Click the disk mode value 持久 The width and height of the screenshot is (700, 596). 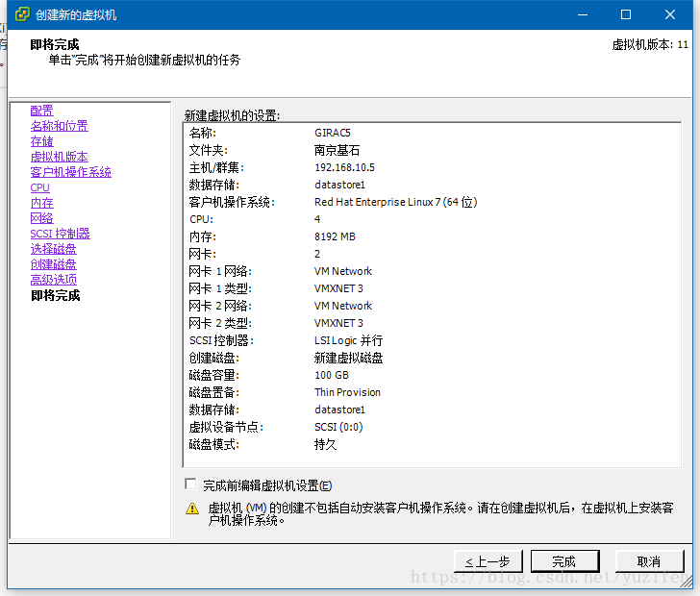pos(325,444)
